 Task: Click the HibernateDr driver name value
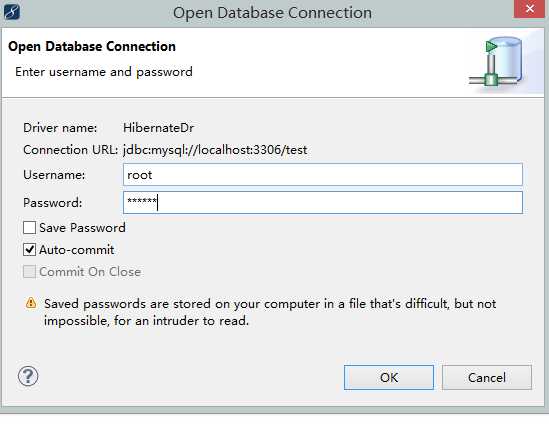158,128
